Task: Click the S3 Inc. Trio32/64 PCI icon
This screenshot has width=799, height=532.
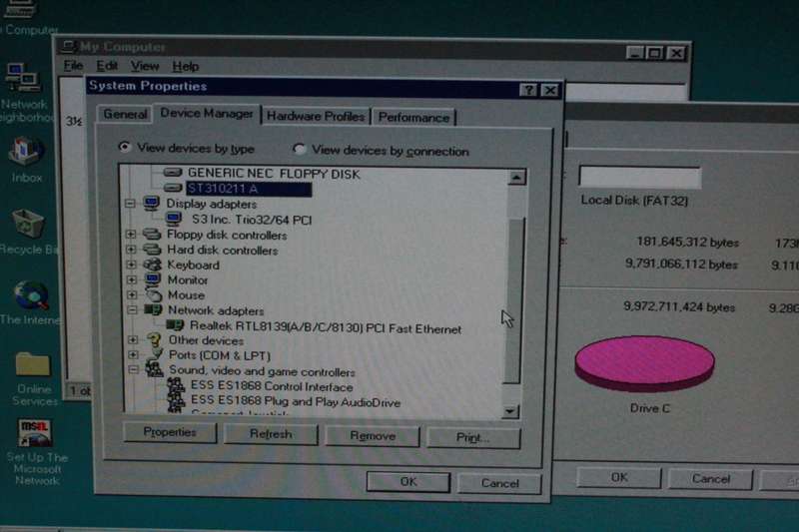Action: point(174,219)
